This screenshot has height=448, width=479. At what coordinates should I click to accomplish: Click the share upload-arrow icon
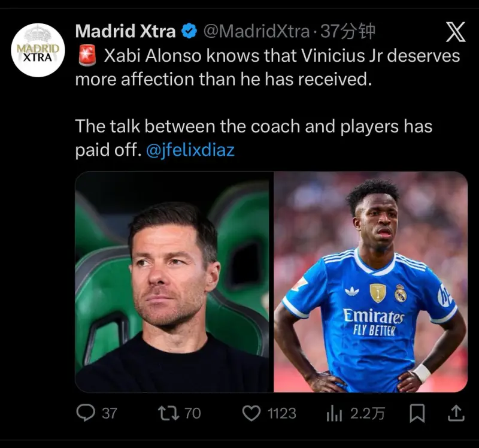point(454,413)
